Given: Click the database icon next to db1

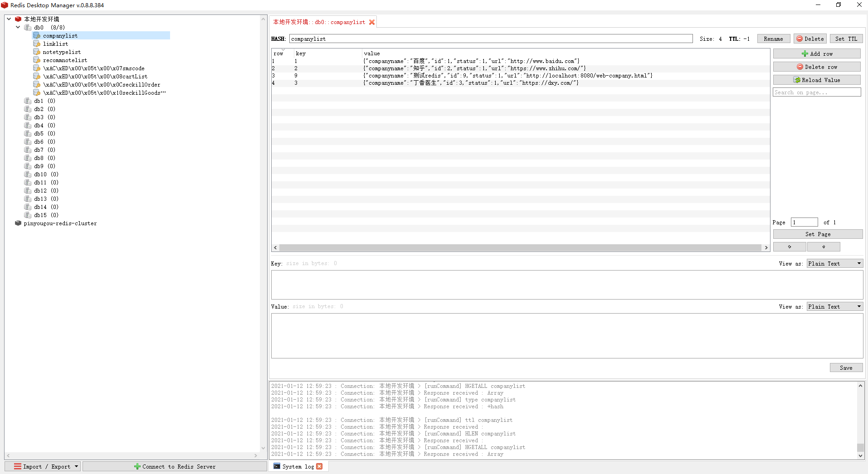Looking at the screenshot, I should click(28, 101).
